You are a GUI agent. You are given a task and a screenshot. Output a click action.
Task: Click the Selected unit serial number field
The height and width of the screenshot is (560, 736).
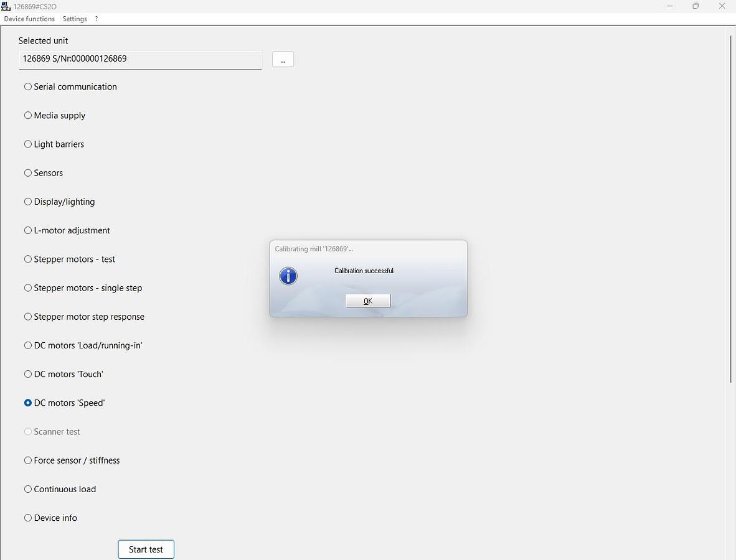(x=140, y=59)
